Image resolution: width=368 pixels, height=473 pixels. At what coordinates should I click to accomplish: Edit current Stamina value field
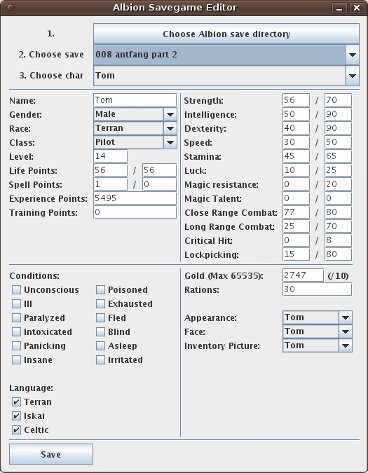[296, 156]
